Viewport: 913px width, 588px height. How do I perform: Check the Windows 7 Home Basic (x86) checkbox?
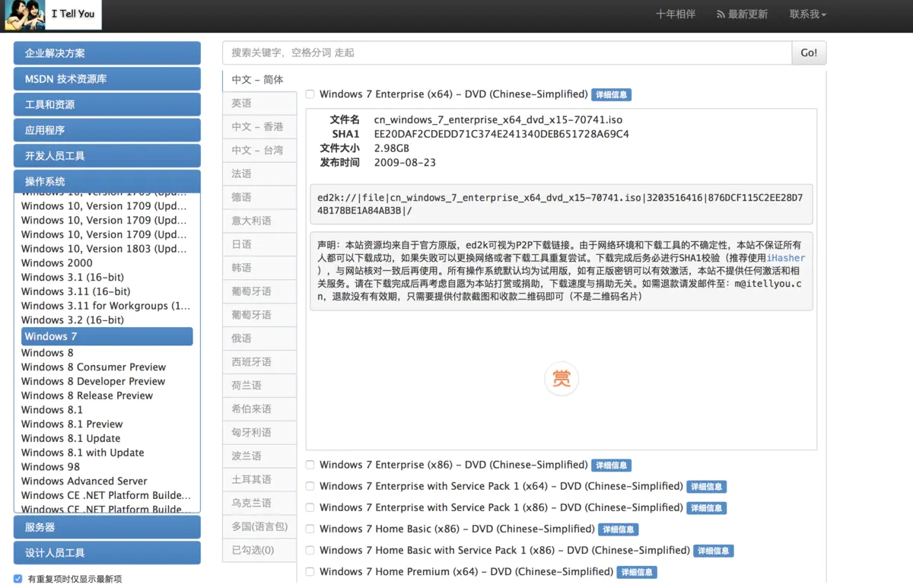310,529
